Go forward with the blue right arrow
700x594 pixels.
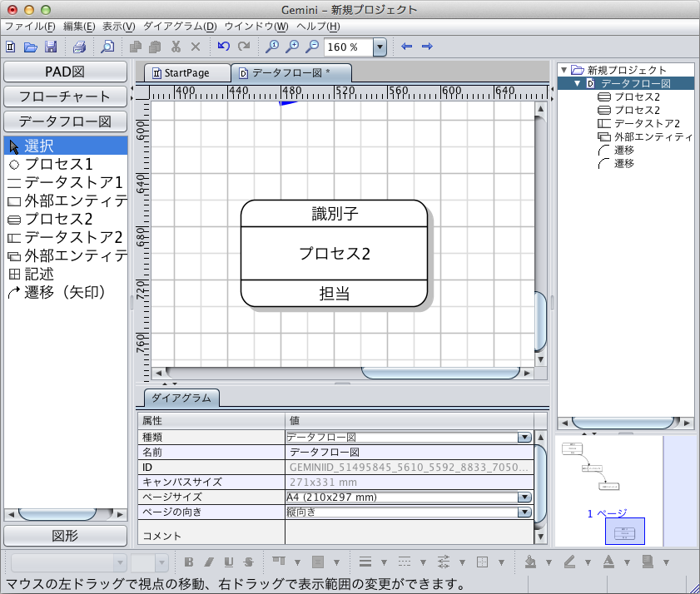pos(427,46)
